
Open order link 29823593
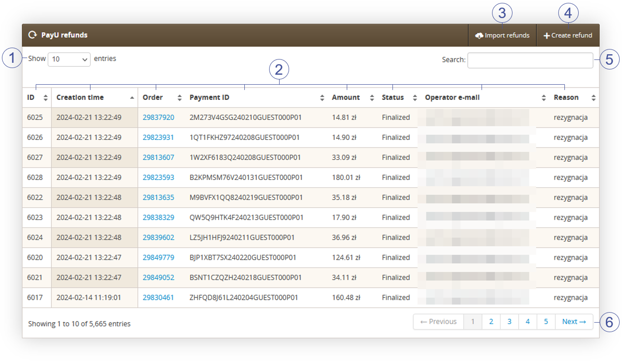pyautogui.click(x=159, y=177)
